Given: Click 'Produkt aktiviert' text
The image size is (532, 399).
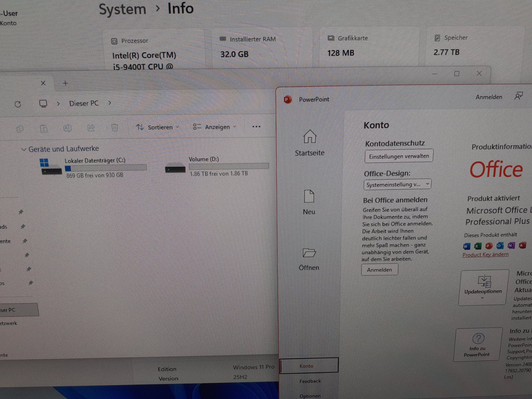Looking at the screenshot, I should pos(493,198).
